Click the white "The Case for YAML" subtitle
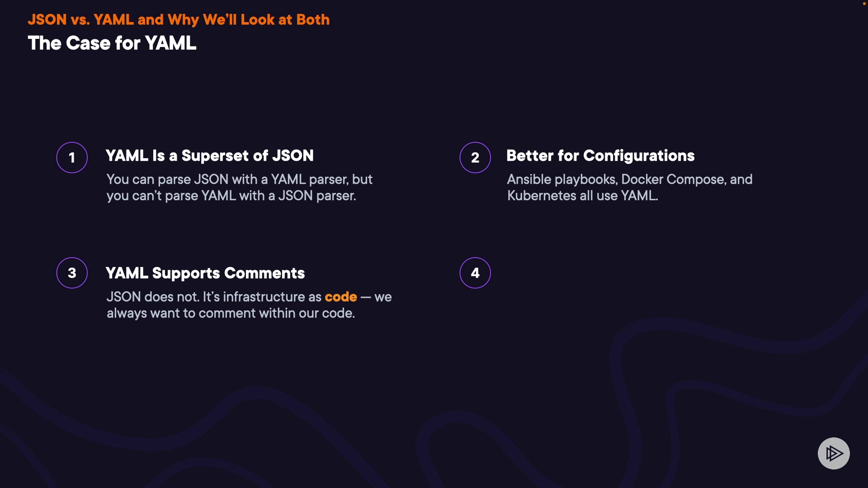This screenshot has height=488, width=868. 112,43
